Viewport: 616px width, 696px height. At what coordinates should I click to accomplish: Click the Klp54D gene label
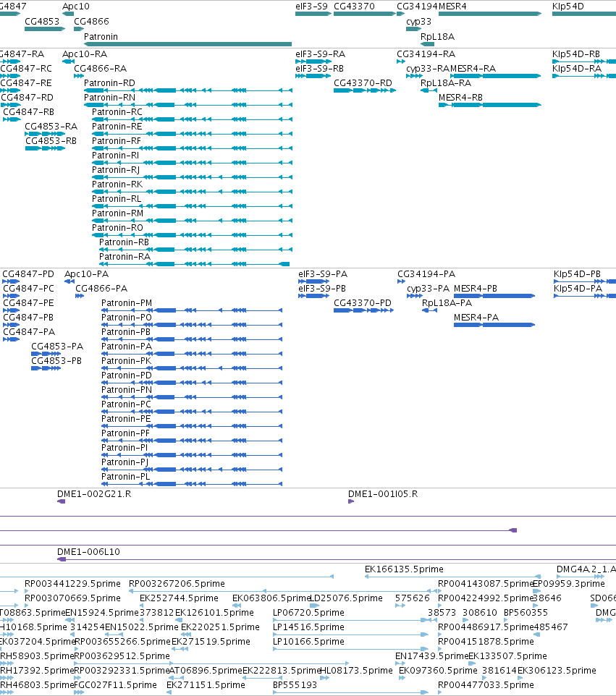click(568, 7)
